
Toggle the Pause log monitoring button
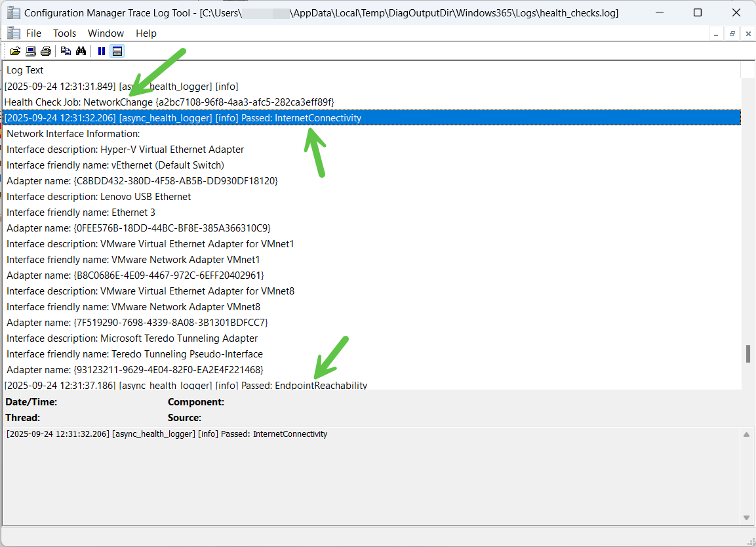pyautogui.click(x=102, y=51)
